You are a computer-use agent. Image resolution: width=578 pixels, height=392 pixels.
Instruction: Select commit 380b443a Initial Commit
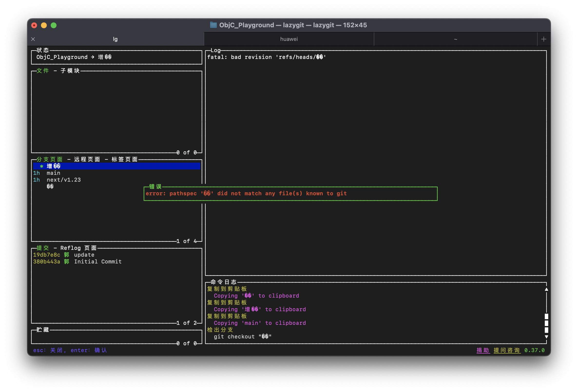117,261
